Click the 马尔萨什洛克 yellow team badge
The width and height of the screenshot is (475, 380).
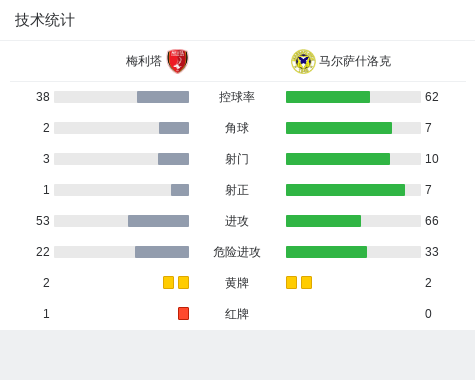coord(303,61)
